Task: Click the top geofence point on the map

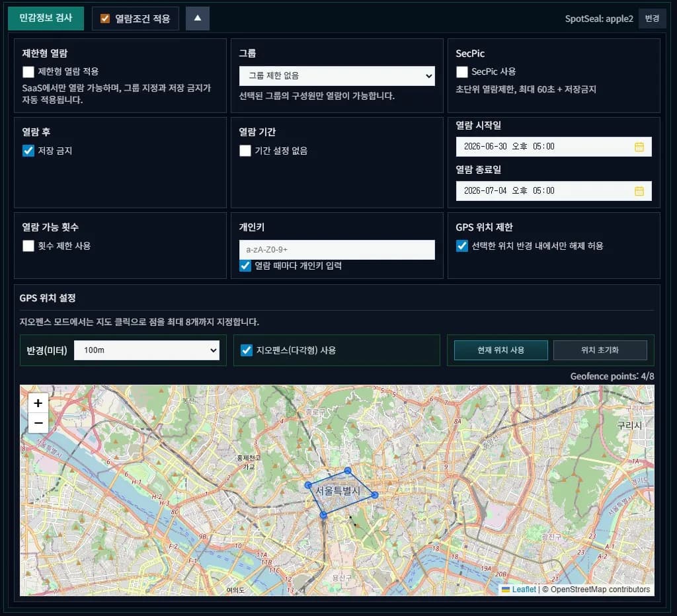Action: (348, 471)
